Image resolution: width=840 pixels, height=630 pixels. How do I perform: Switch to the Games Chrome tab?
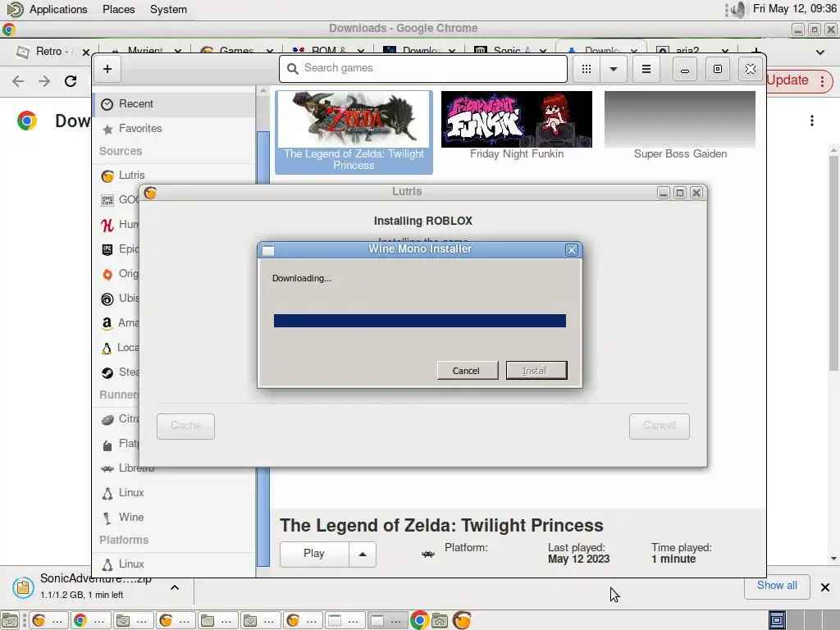pos(236,50)
